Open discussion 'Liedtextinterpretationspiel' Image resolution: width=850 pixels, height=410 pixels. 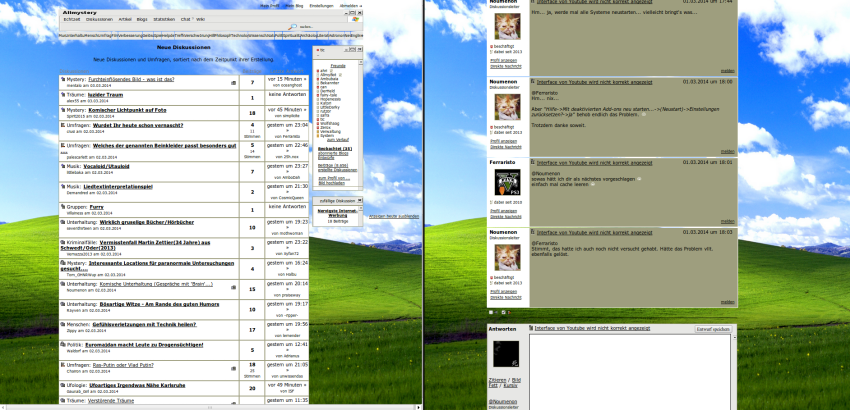point(118,186)
